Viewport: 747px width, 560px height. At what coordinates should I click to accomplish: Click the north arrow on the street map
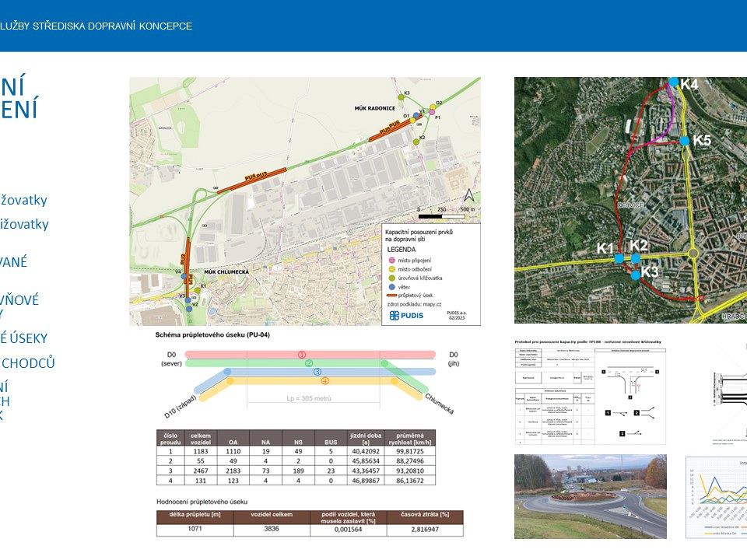[x=468, y=195]
